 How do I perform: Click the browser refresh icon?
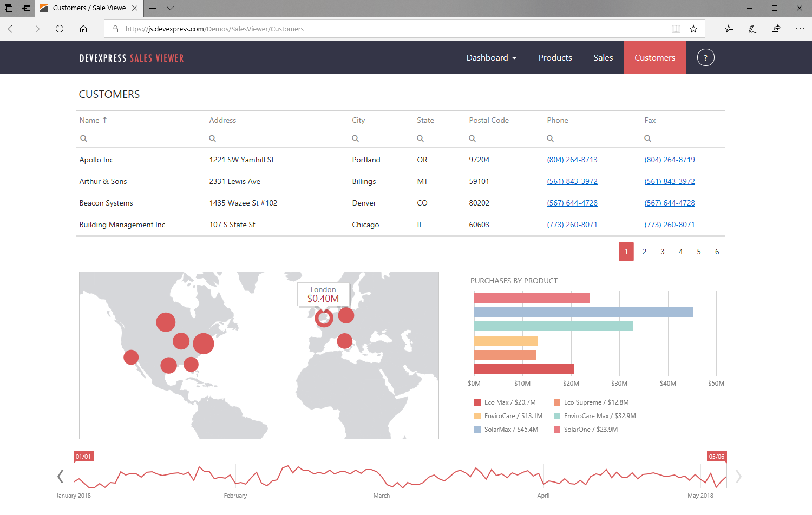tap(60, 29)
